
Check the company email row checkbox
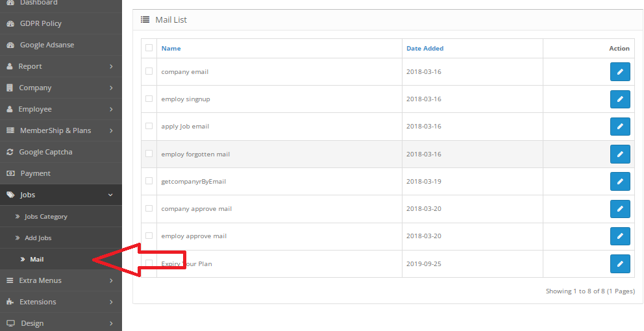(x=149, y=71)
